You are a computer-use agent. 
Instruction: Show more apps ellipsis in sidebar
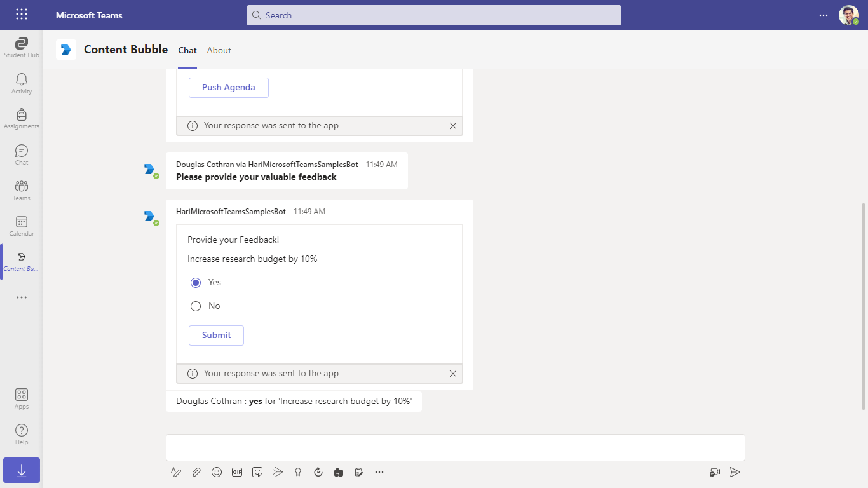pyautogui.click(x=22, y=297)
